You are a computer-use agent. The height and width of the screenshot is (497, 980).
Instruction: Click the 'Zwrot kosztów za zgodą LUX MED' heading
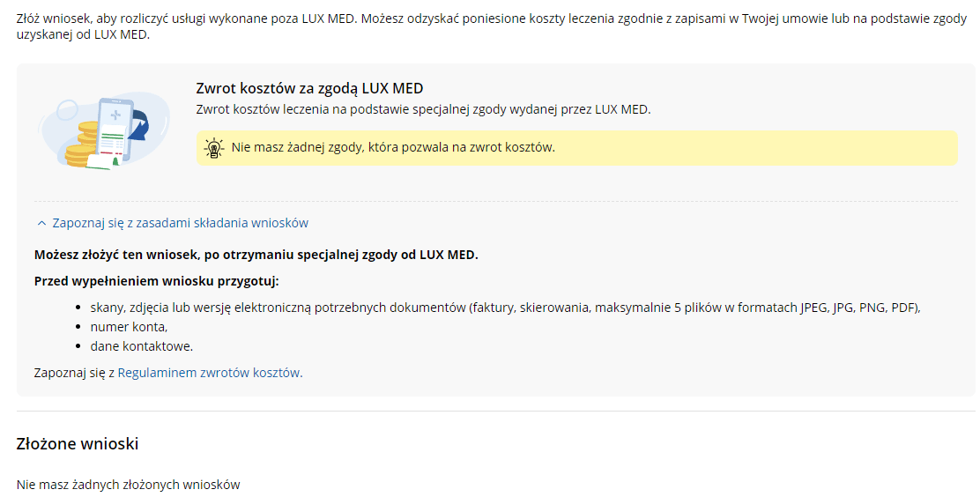point(309,88)
